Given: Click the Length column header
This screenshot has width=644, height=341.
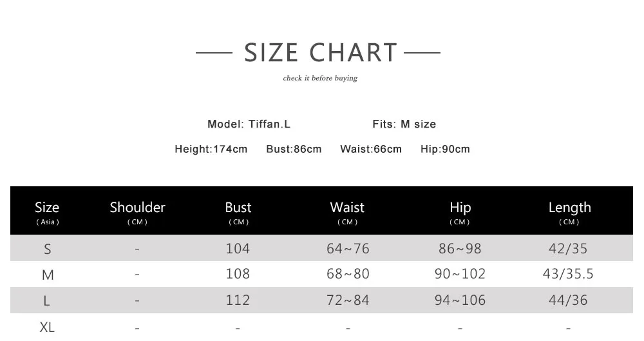Looking at the screenshot, I should (x=569, y=212).
